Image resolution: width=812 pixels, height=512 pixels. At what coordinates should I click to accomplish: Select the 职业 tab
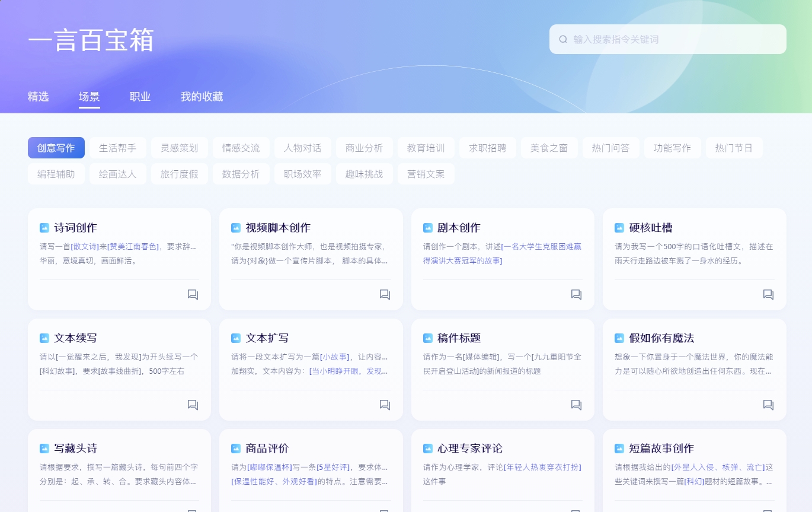(x=140, y=97)
